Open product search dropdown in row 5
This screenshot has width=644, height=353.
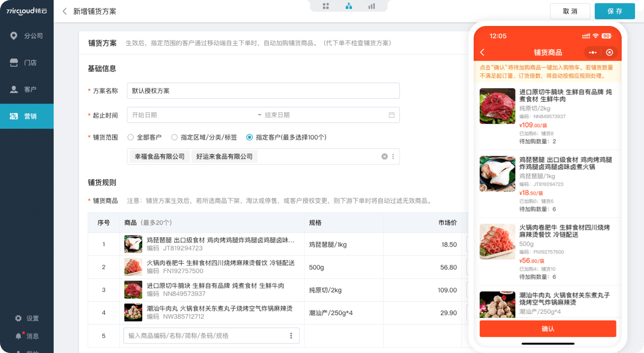291,336
